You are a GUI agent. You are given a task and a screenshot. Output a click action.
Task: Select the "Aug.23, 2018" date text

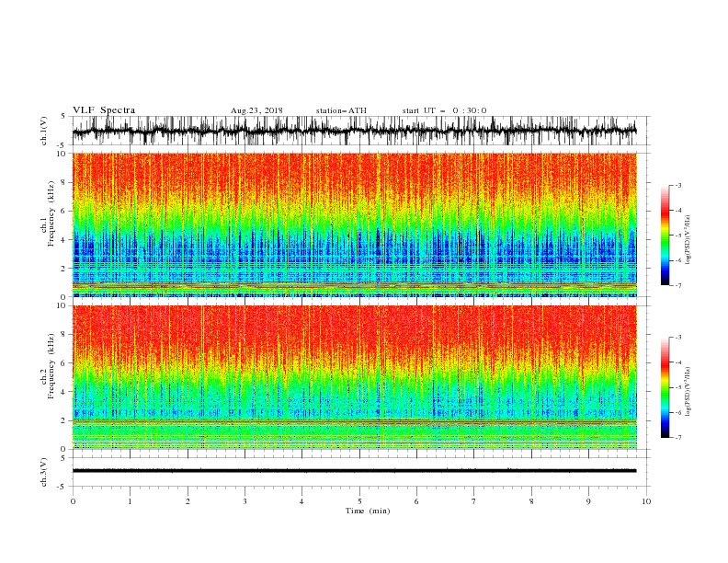256,110
